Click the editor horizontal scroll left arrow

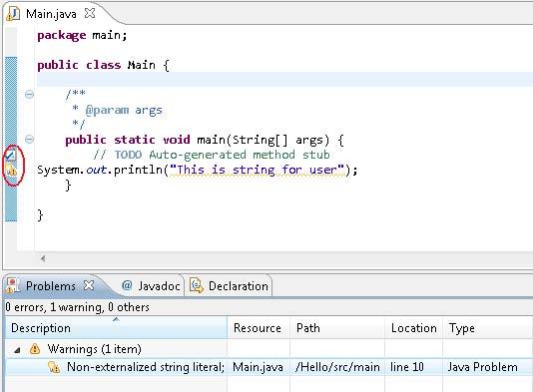[x=43, y=258]
